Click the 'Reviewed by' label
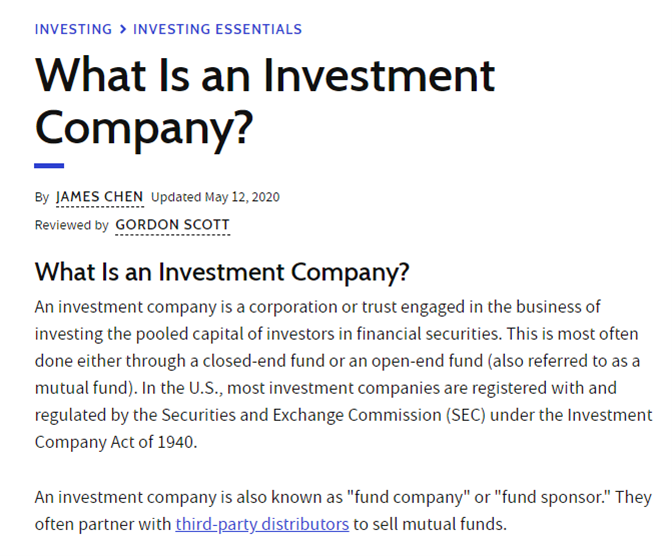672x556 pixels. click(x=72, y=225)
